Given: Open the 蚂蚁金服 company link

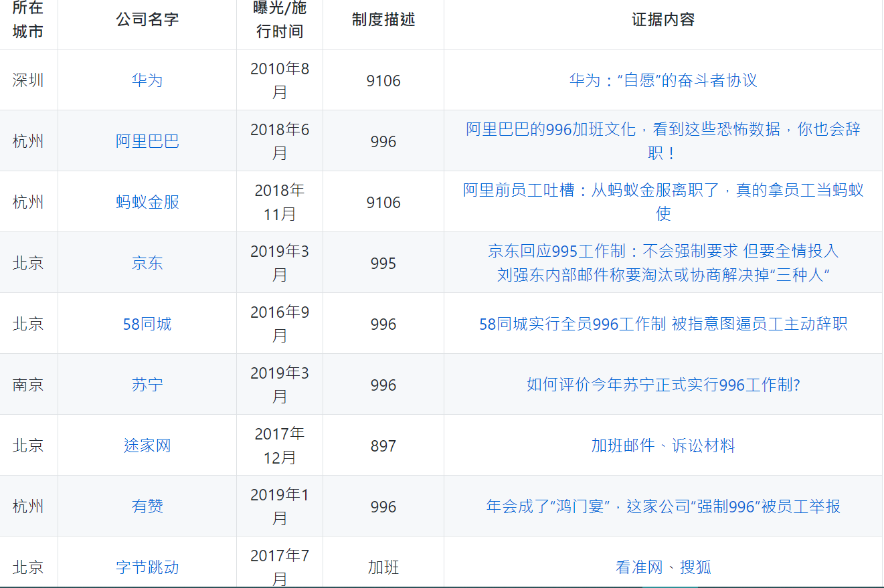Looking at the screenshot, I should pos(146,201).
